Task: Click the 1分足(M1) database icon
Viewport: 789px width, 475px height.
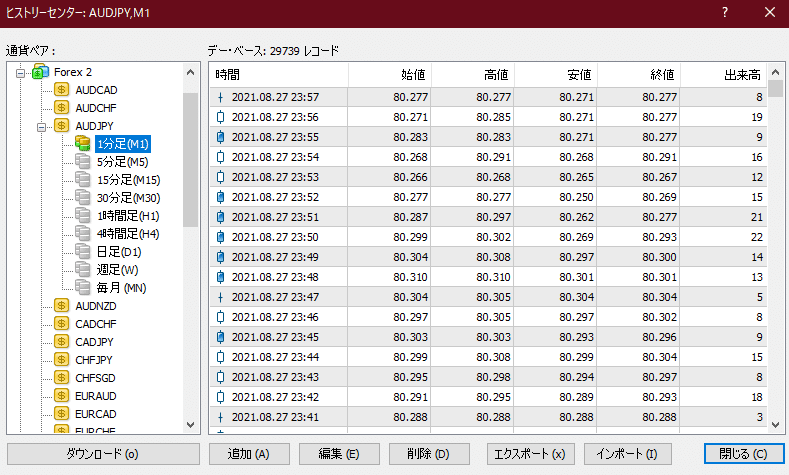Action: [x=83, y=143]
